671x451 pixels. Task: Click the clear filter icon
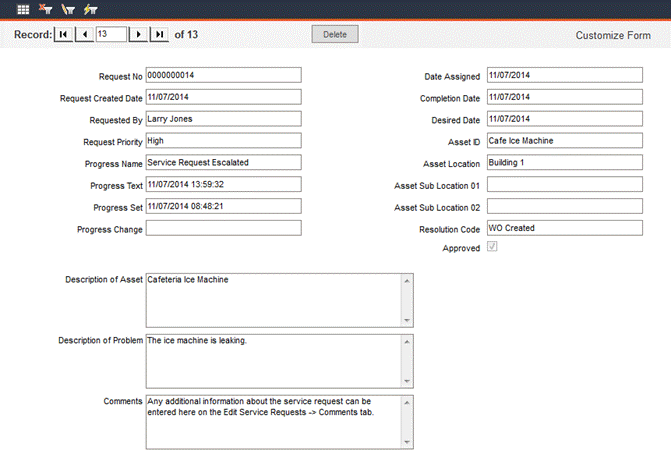[x=46, y=8]
